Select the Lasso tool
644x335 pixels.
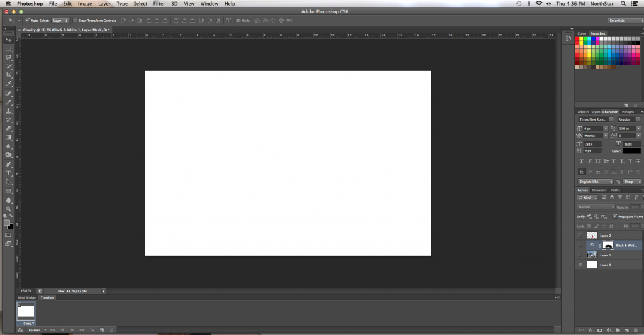tap(8, 57)
